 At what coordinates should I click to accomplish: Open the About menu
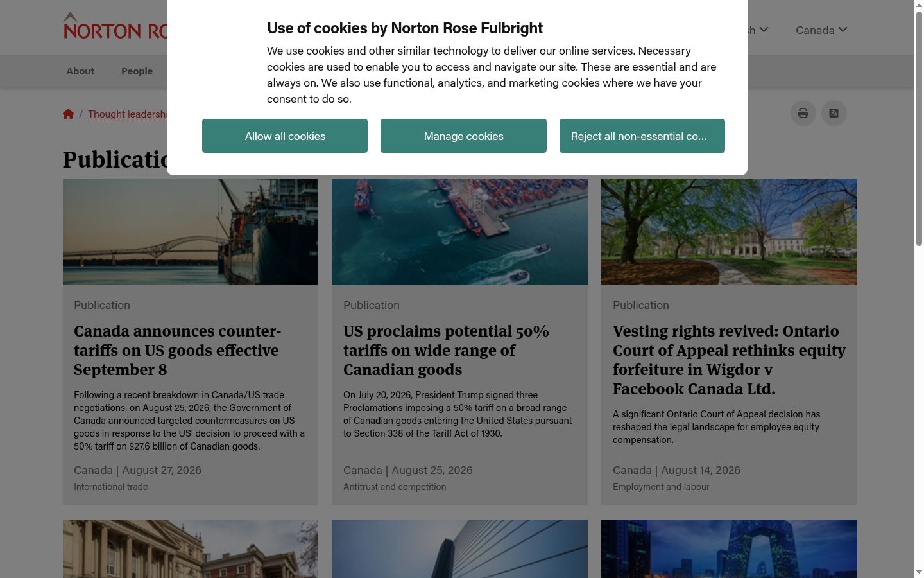pyautogui.click(x=80, y=71)
